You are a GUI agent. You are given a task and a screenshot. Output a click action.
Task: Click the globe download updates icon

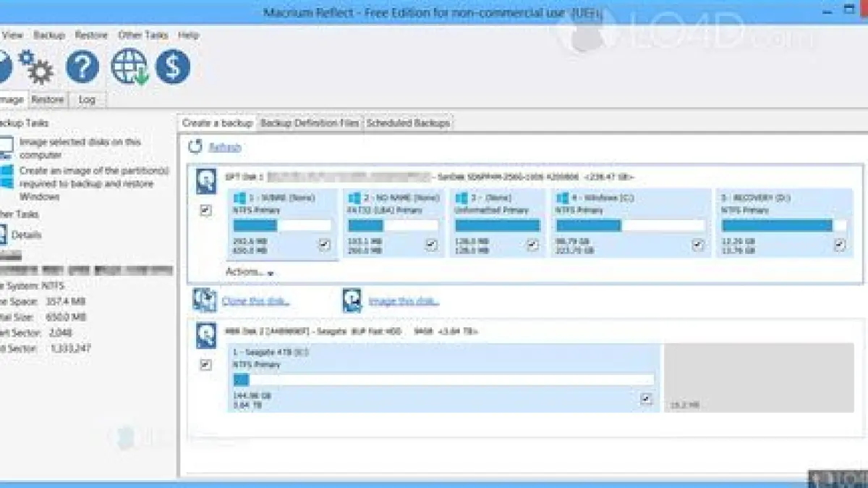pos(129,67)
